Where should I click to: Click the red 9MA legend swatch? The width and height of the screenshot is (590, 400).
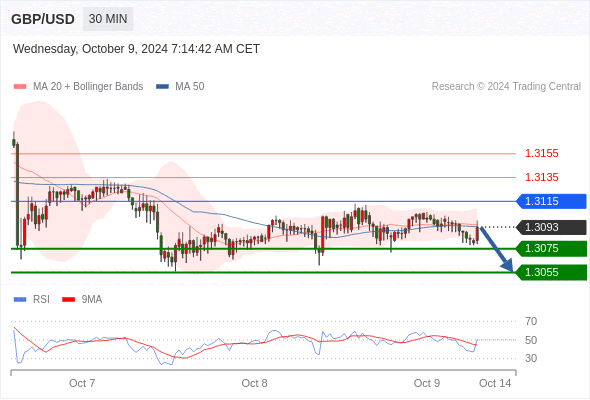pyautogui.click(x=68, y=300)
